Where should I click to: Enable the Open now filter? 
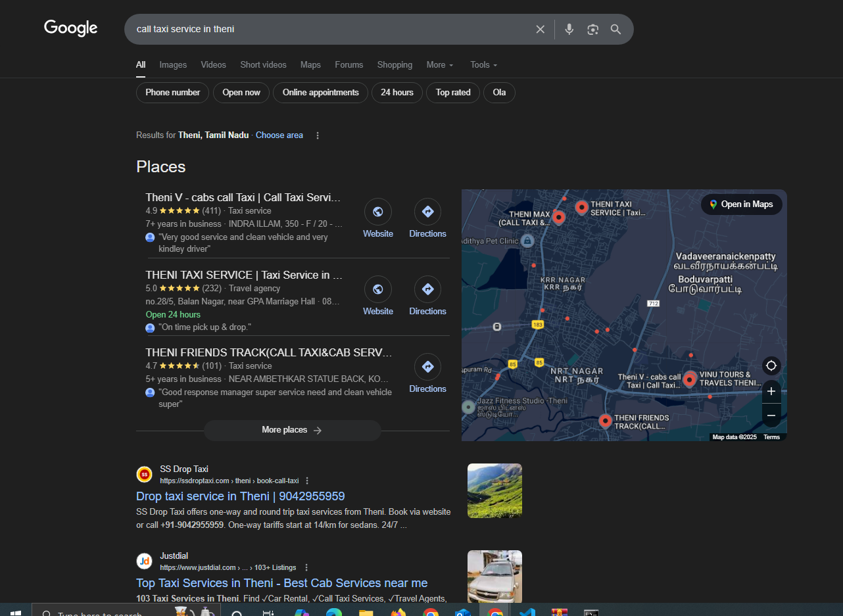pos(241,93)
